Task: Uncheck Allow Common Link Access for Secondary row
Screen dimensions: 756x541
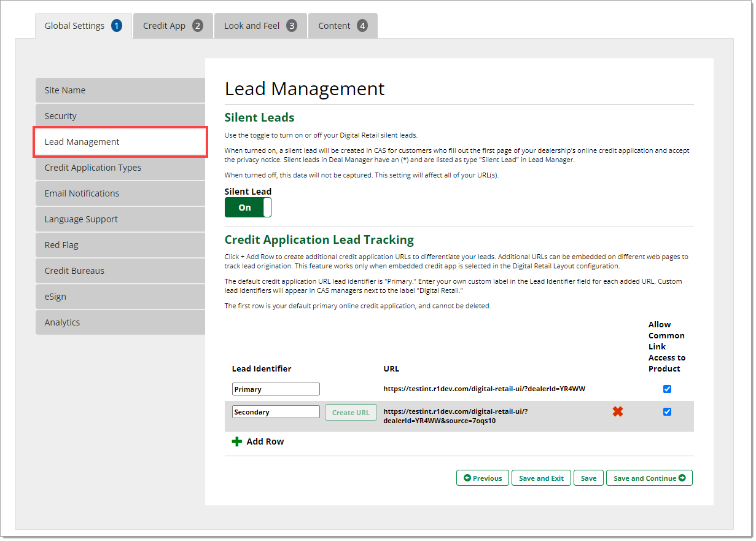Action: (x=668, y=412)
